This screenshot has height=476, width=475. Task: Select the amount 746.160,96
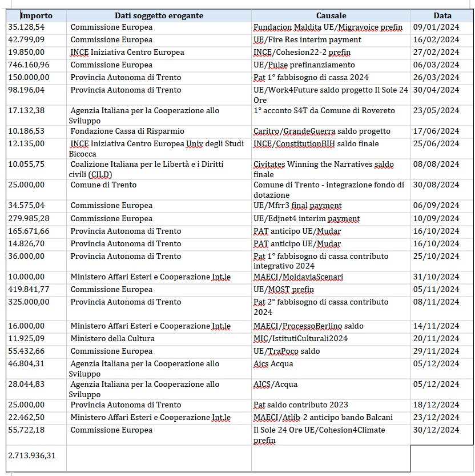pos(29,65)
